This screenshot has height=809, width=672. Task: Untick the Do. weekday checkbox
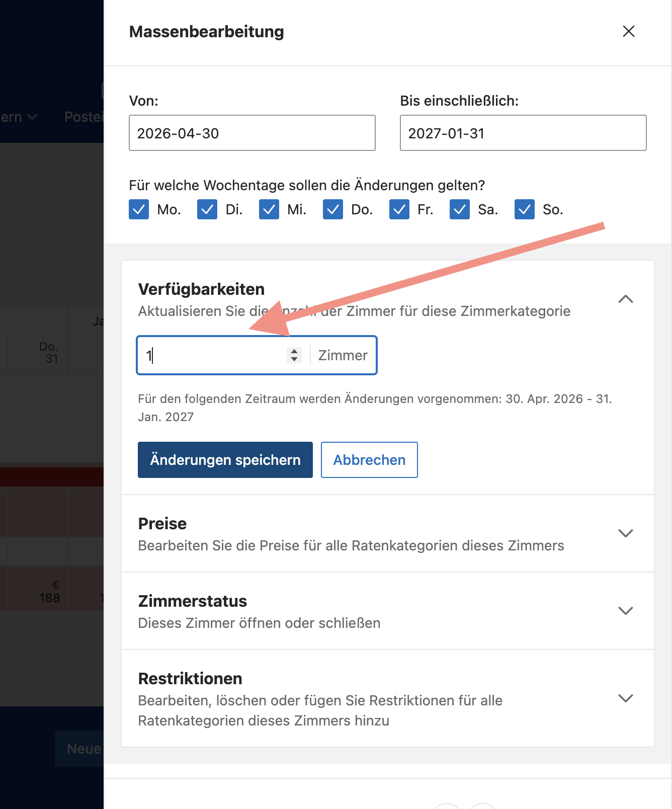pos(333,209)
